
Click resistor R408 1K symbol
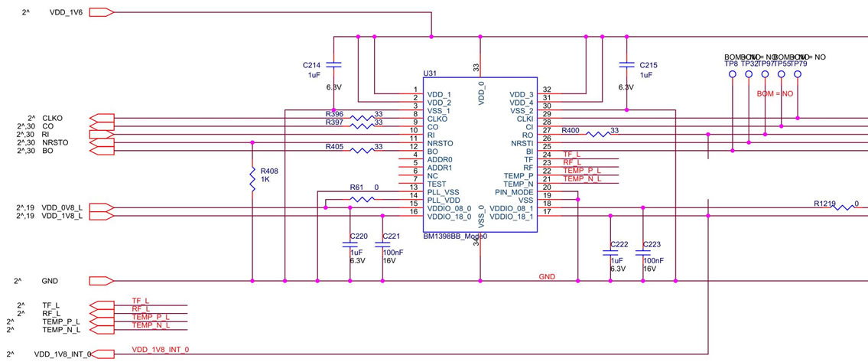click(252, 179)
